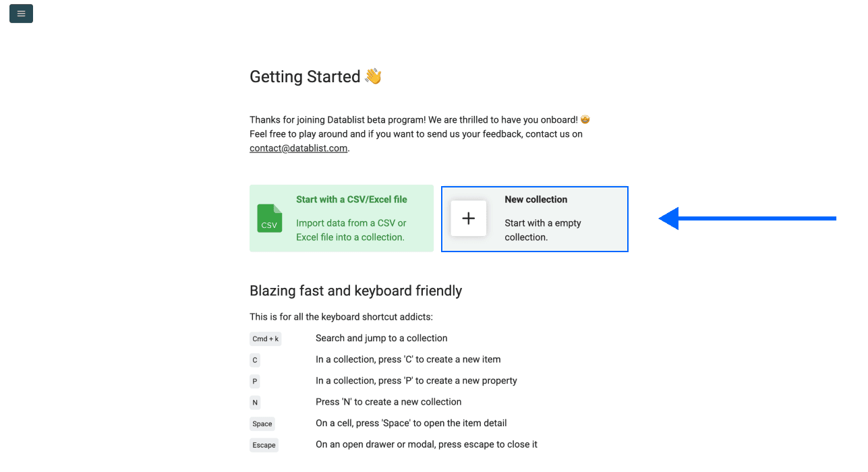Click the green CSV file icon

tap(270, 218)
